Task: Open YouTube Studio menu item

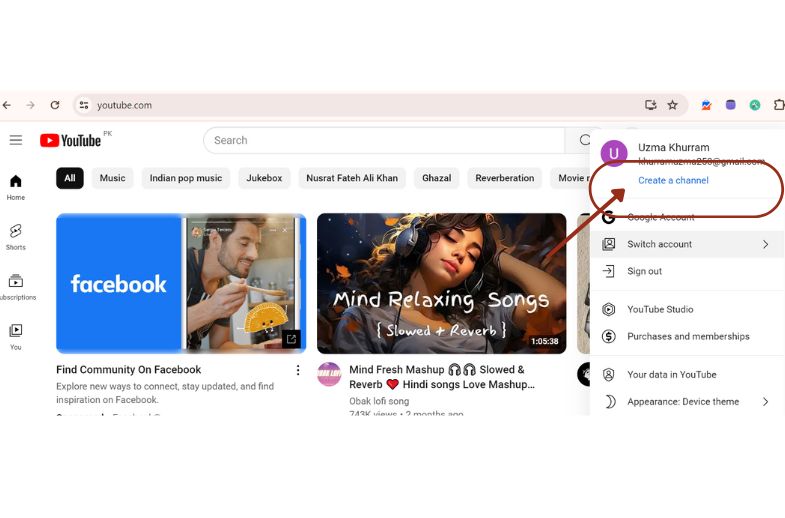Action: 687,309
